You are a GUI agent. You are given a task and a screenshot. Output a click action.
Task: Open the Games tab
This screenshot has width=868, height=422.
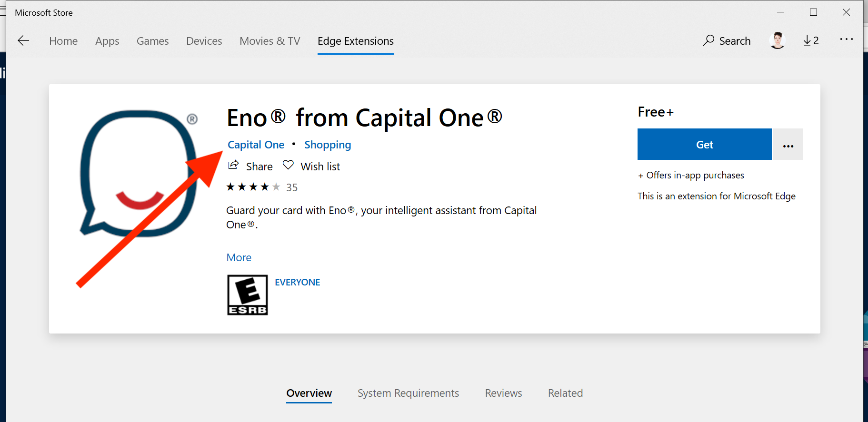click(152, 41)
